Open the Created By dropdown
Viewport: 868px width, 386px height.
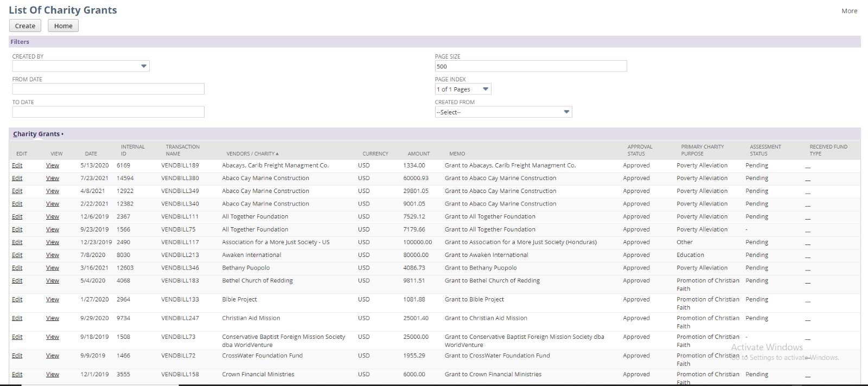point(143,66)
